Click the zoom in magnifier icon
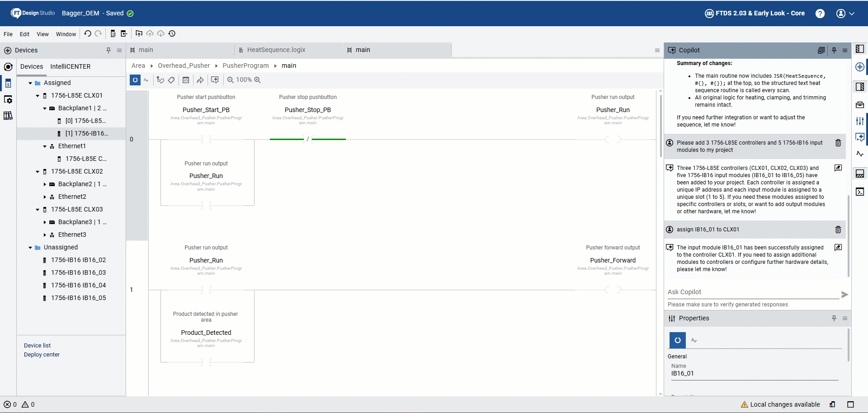The image size is (868, 413). [x=258, y=80]
